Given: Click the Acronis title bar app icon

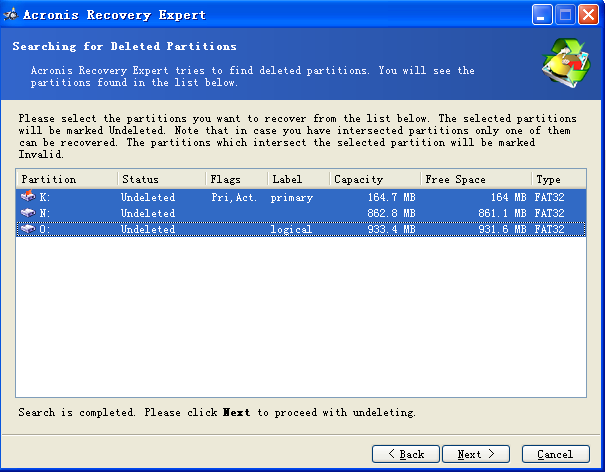Looking at the screenshot, I should [x=10, y=15].
